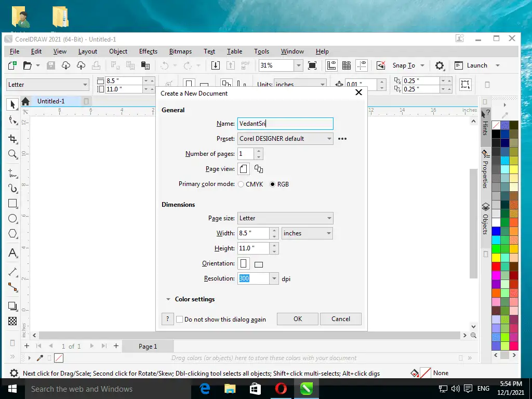The height and width of the screenshot is (399, 532).
Task: Click the facing pages view icon
Action: 259,169
